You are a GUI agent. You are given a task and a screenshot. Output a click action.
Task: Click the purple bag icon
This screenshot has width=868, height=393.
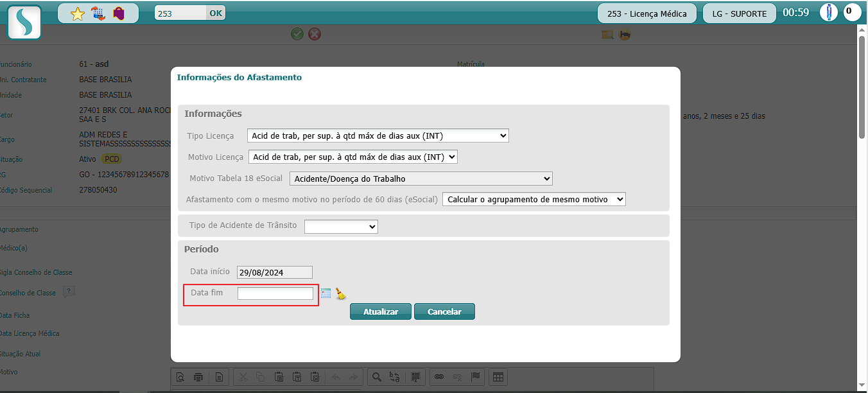119,13
